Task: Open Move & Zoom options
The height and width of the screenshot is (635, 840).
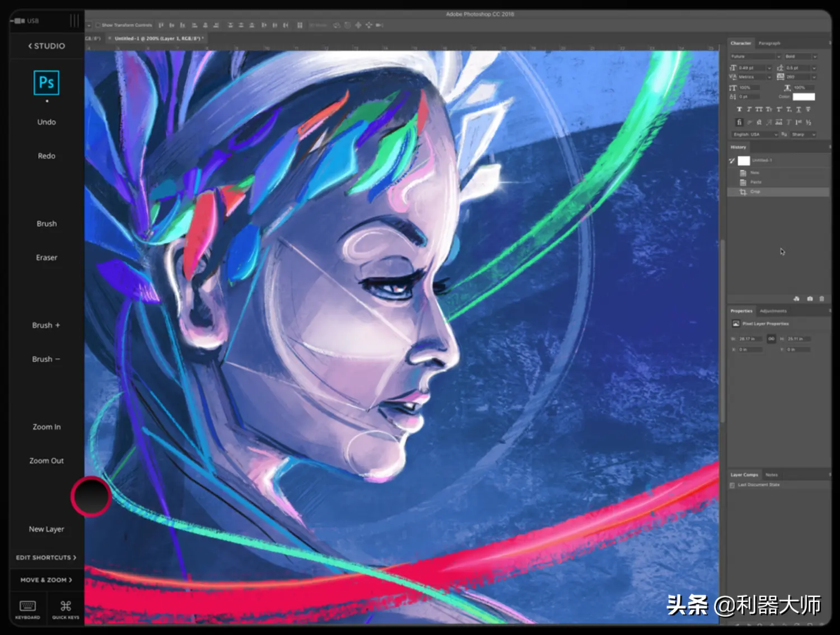Action: (x=46, y=580)
